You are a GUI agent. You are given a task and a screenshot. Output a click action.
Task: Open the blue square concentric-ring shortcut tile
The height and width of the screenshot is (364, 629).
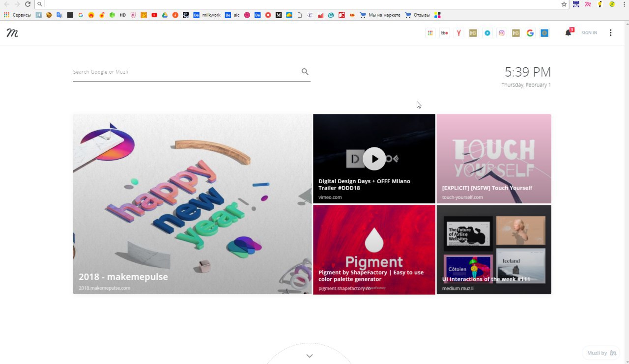pos(544,33)
